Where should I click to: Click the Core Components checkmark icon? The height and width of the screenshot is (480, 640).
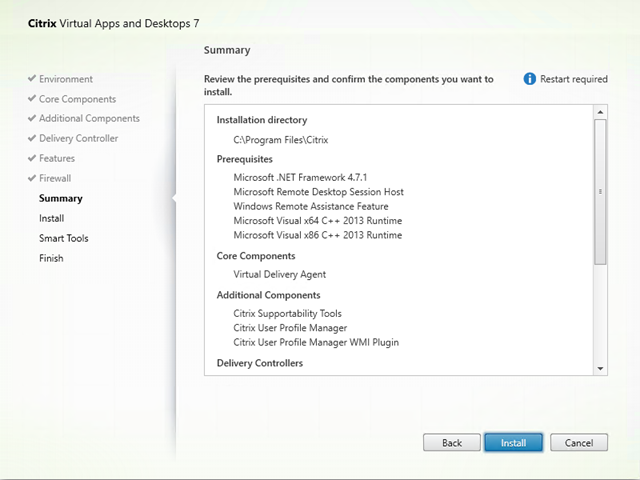tap(32, 98)
